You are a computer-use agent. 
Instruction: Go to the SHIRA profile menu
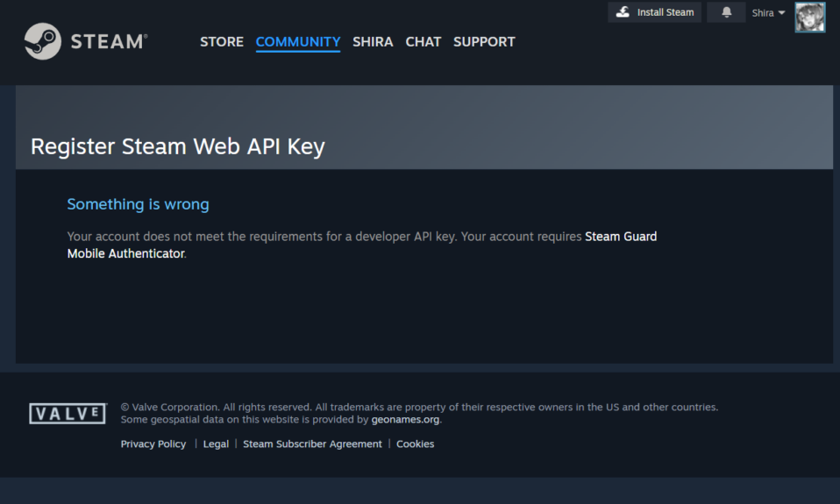(373, 42)
